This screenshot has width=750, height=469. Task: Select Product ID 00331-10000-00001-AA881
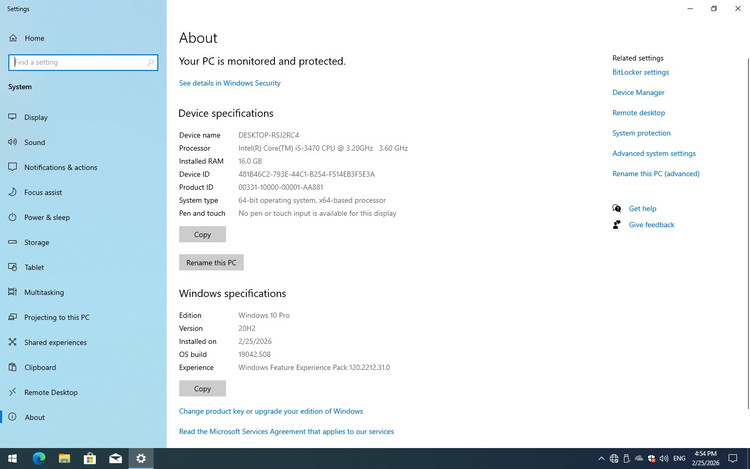281,187
